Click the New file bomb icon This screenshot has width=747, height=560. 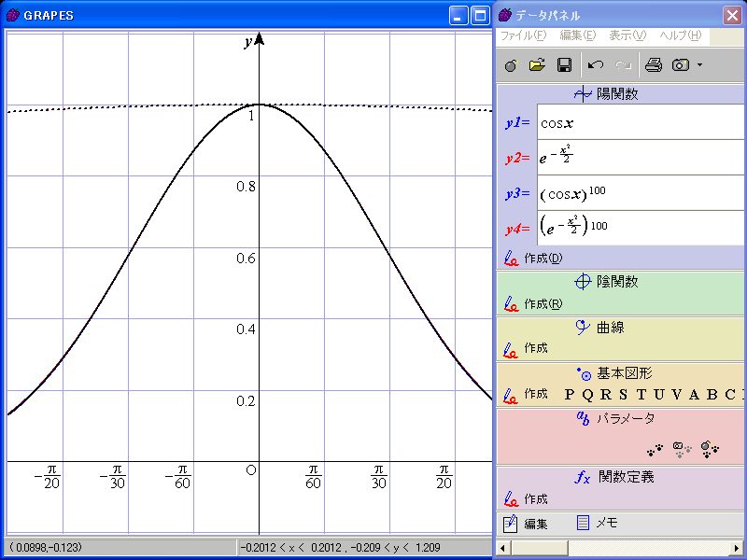(510, 65)
